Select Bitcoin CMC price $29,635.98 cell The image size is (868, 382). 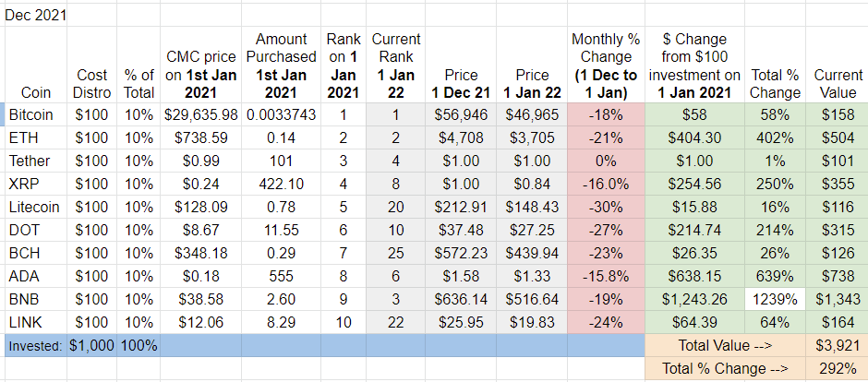(x=201, y=114)
